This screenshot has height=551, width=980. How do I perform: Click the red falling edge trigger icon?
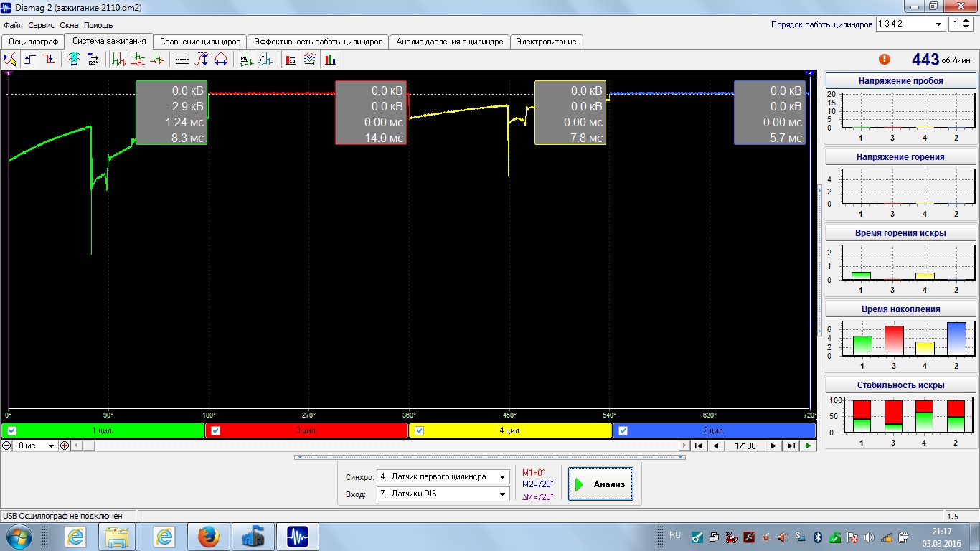point(48,60)
